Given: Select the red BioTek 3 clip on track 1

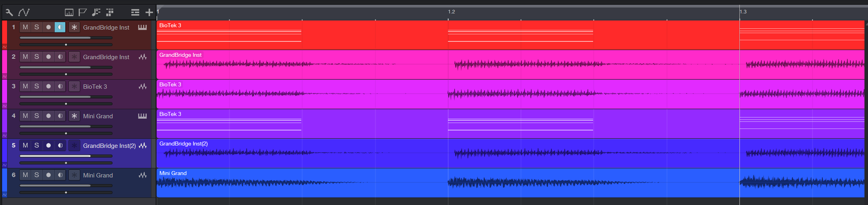Looking at the screenshot, I should [510, 35].
